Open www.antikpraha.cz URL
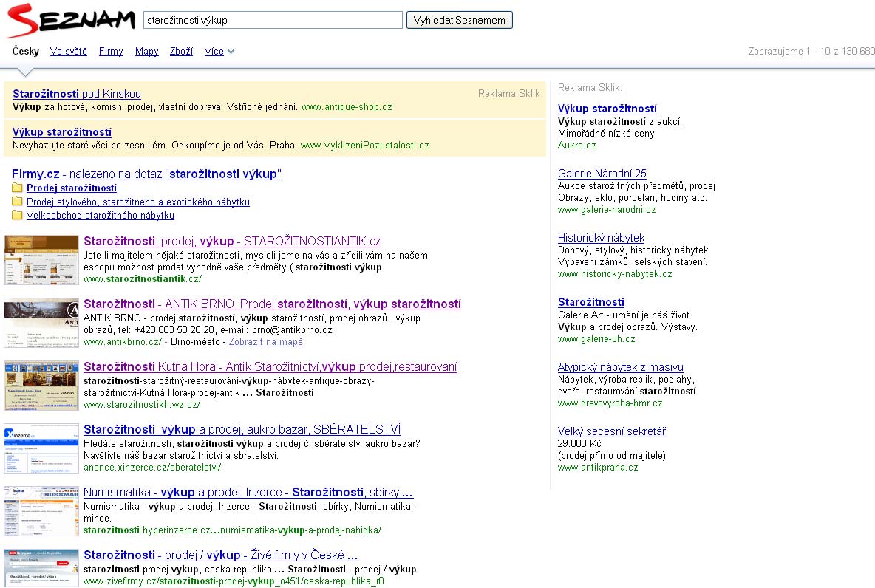This screenshot has height=588, width=875. coord(598,468)
